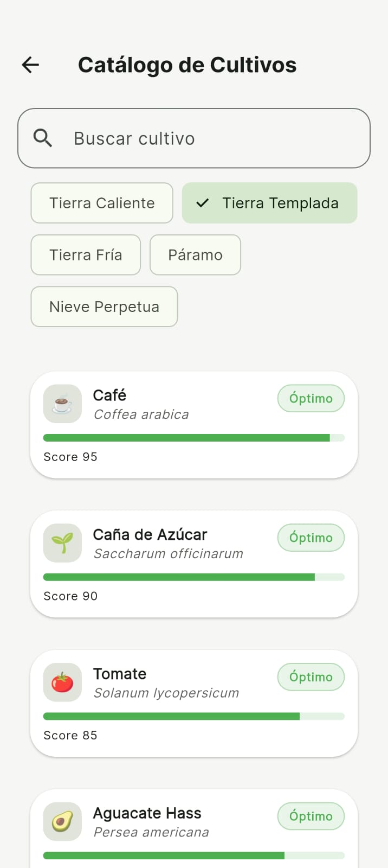Click the Óptimo badge on Tomate
Image resolution: width=388 pixels, height=868 pixels.
311,677
